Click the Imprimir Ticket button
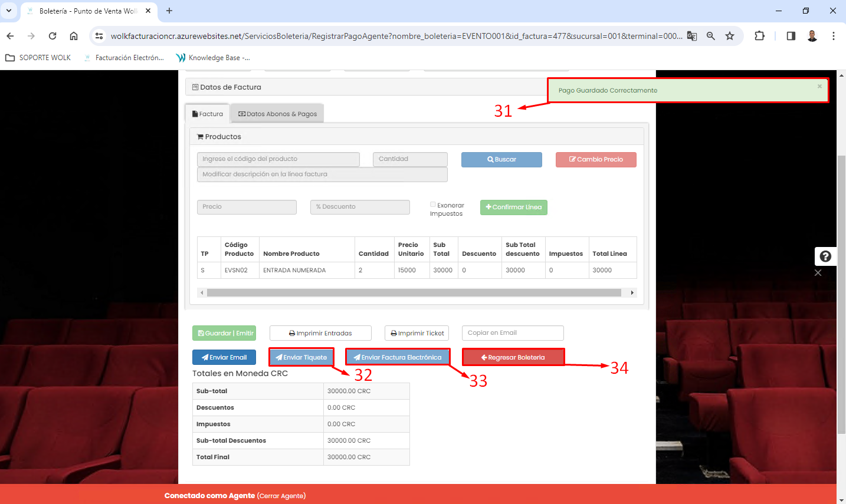The width and height of the screenshot is (846, 504). [x=417, y=333]
